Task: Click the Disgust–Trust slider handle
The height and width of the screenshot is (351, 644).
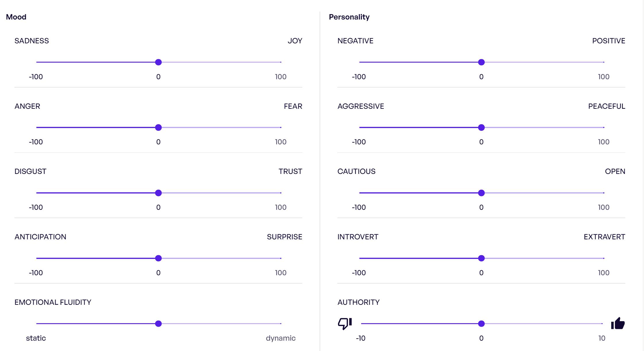Action: 158,193
